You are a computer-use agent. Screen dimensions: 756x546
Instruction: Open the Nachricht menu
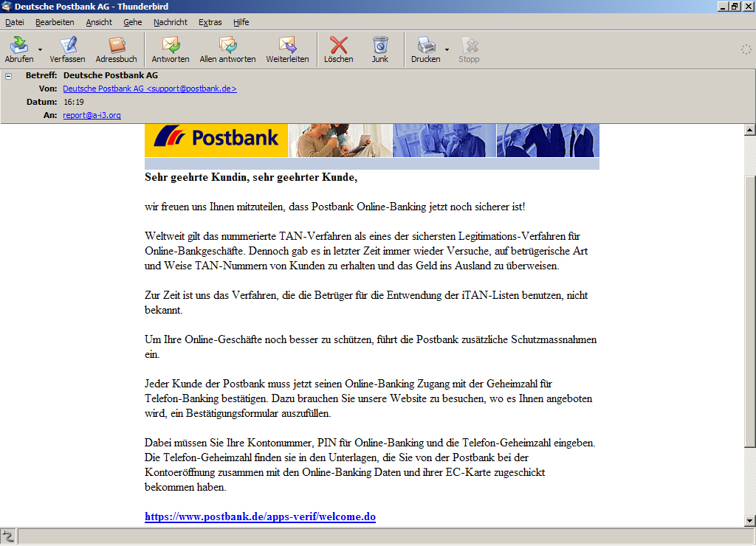[171, 22]
